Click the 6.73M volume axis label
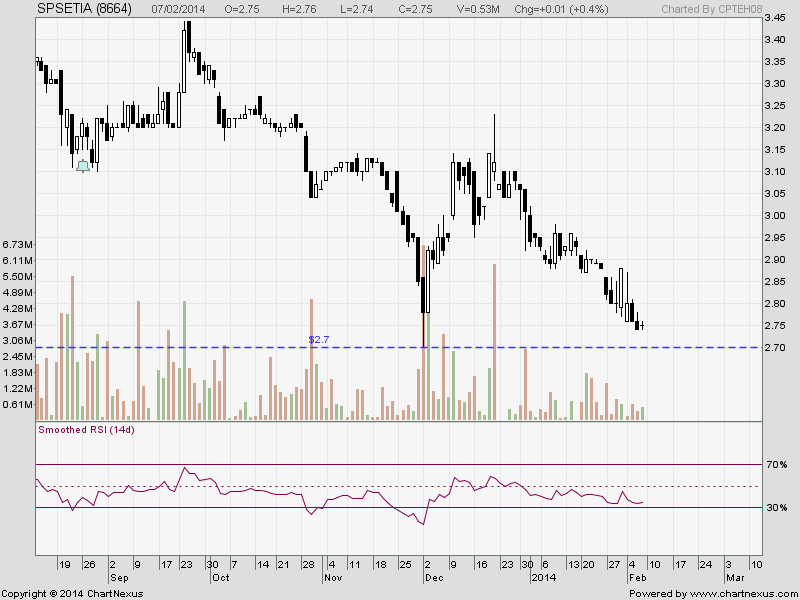 pyautogui.click(x=18, y=244)
